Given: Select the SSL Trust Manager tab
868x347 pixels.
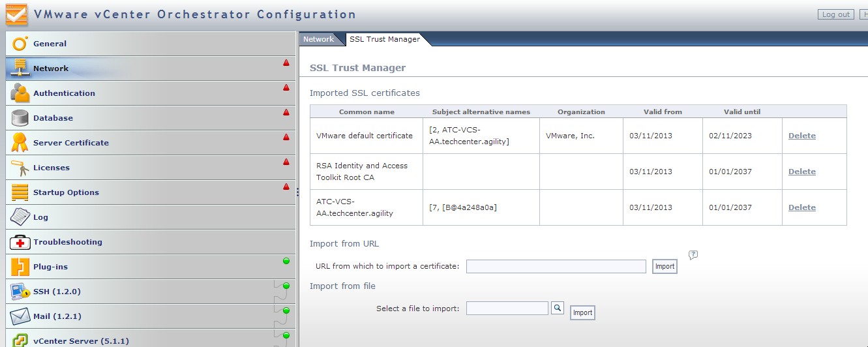Looking at the screenshot, I should [x=384, y=39].
